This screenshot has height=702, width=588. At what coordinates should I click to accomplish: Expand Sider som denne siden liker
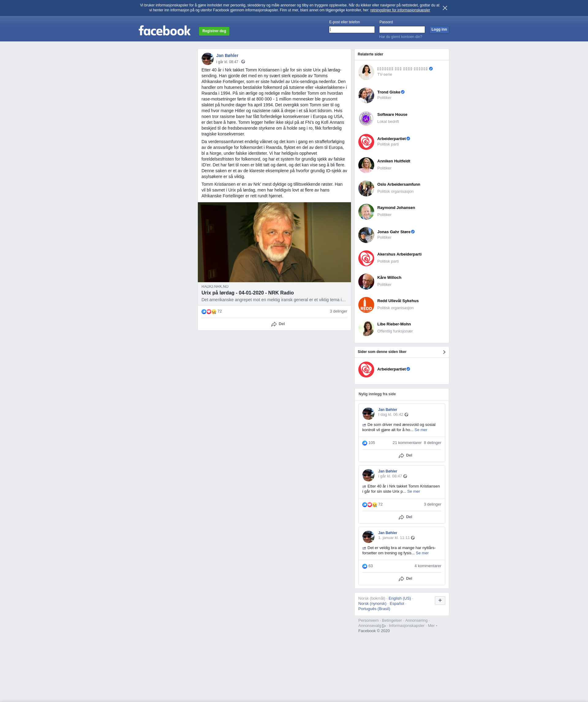point(444,352)
